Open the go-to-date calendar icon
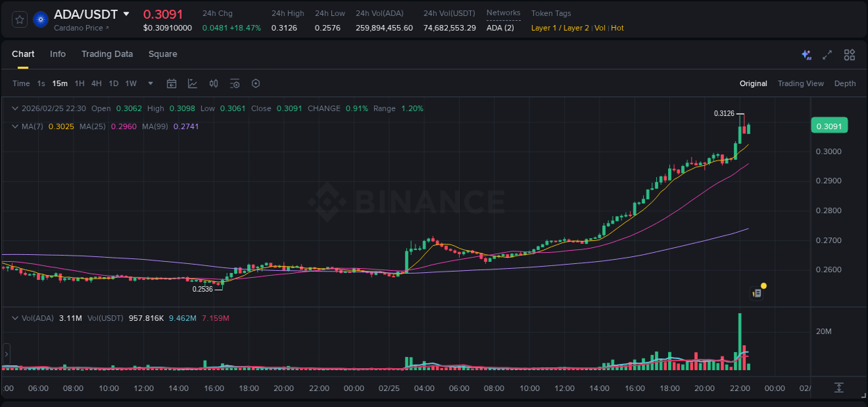Screen dimensions: 868x407 172,83
